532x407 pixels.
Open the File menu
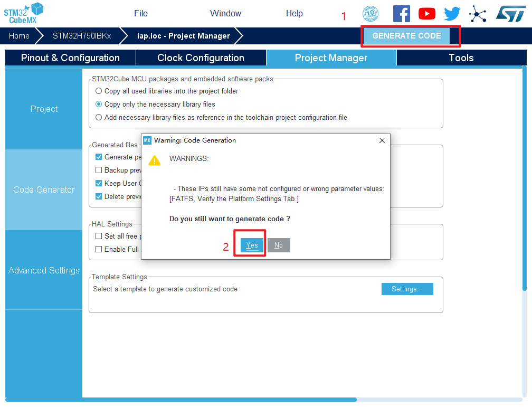[x=141, y=14]
